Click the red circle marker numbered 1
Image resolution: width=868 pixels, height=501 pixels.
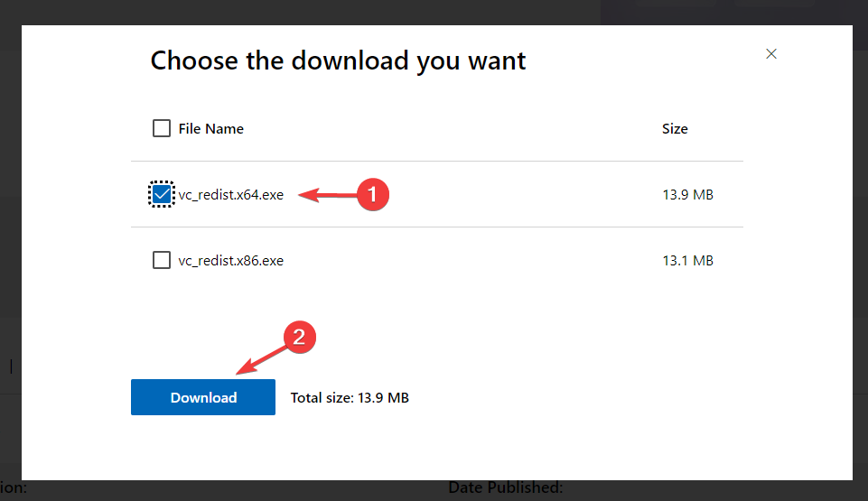coord(372,194)
